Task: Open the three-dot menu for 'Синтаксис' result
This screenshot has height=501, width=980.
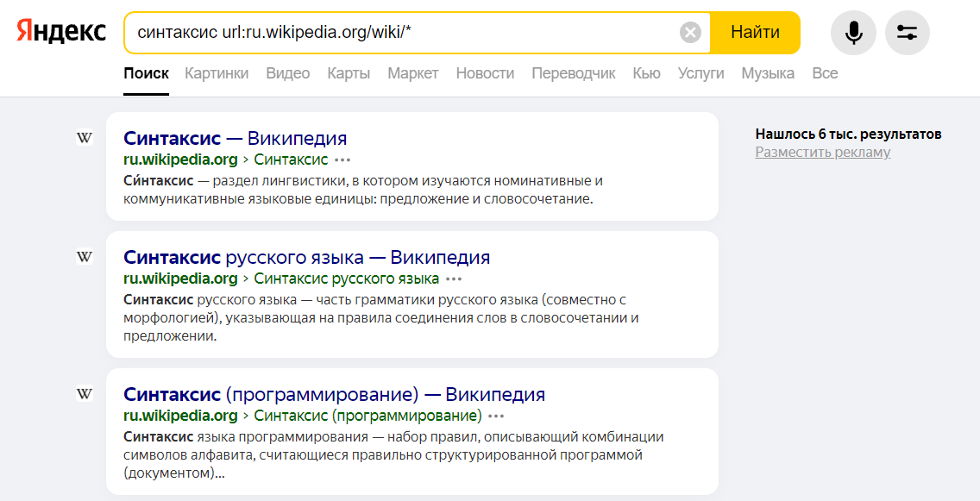Action: (x=342, y=160)
